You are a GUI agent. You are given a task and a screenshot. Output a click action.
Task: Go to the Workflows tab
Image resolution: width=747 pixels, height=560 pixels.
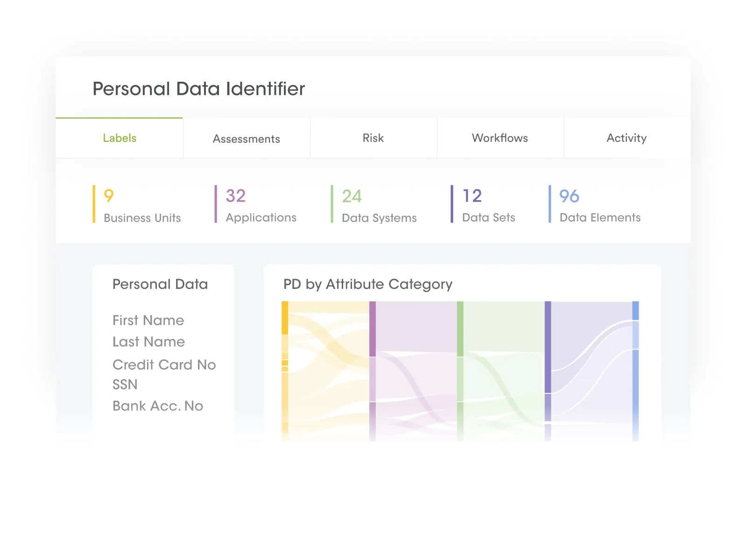tap(500, 138)
